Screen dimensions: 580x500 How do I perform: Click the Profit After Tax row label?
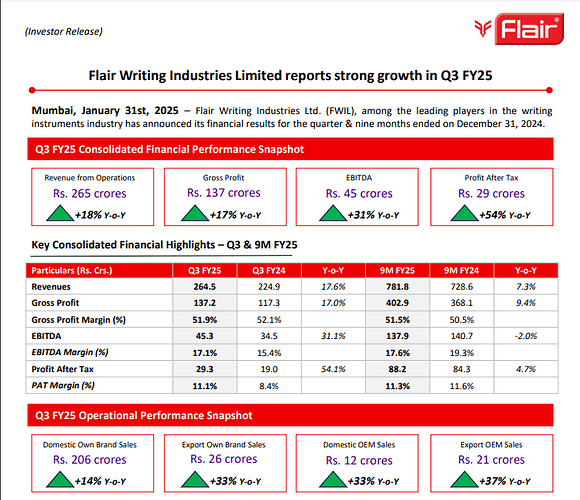[x=63, y=369]
